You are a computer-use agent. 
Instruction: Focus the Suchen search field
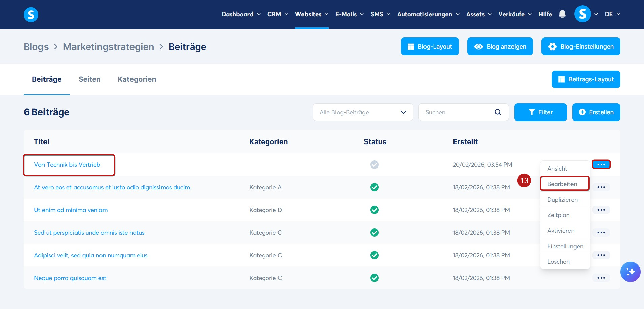click(464, 112)
